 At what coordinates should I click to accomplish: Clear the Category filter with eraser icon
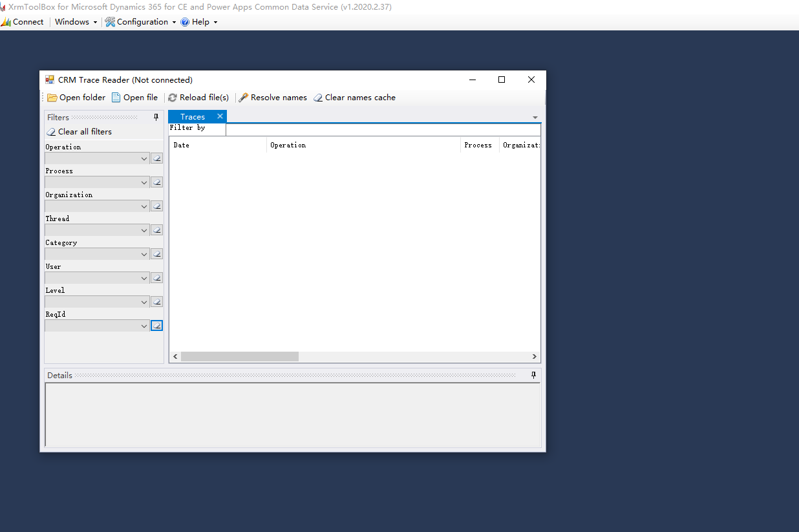click(156, 254)
